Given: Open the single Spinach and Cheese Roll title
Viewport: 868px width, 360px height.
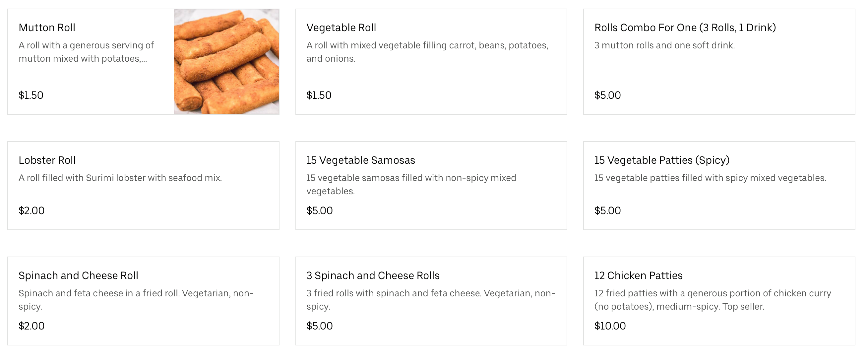Looking at the screenshot, I should tap(78, 276).
